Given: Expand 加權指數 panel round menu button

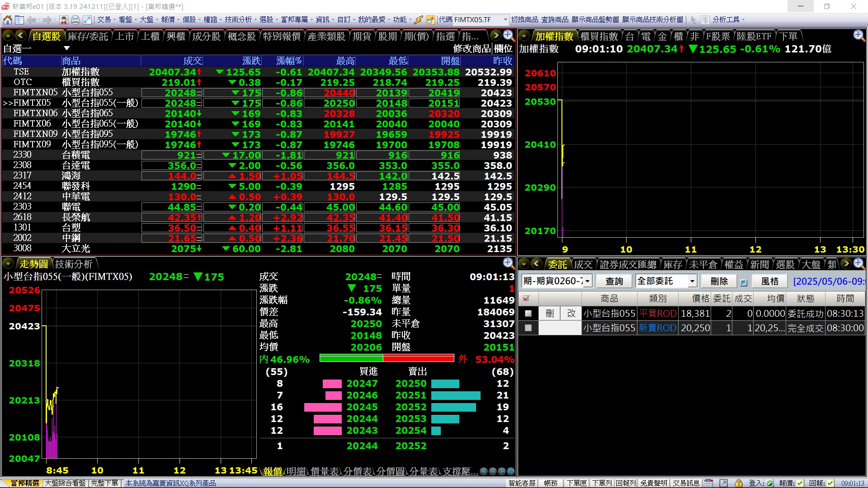Looking at the screenshot, I should coord(524,36).
